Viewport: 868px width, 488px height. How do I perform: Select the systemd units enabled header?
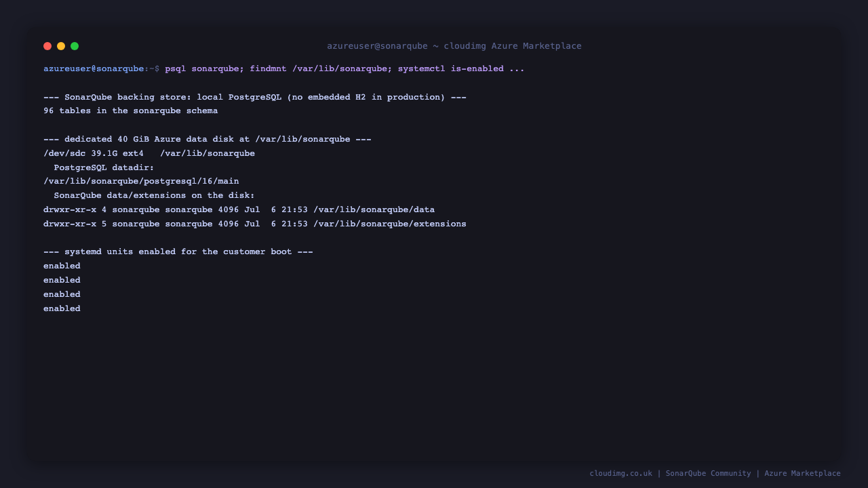click(x=178, y=251)
